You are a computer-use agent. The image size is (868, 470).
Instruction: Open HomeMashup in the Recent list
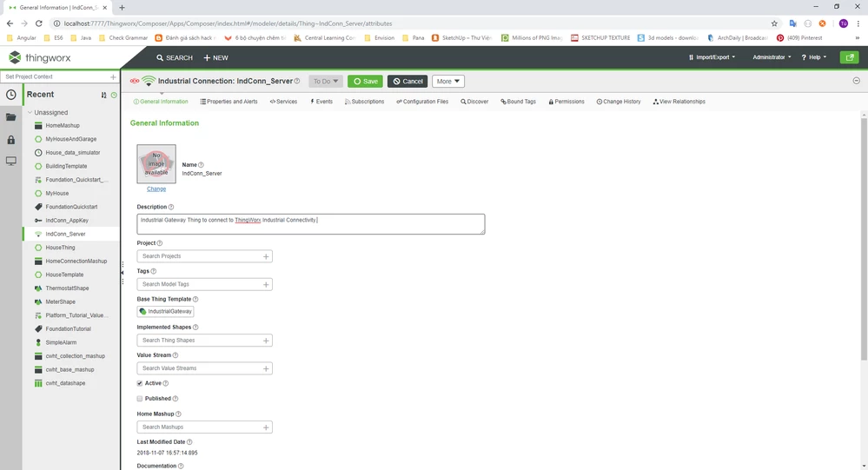pyautogui.click(x=63, y=126)
